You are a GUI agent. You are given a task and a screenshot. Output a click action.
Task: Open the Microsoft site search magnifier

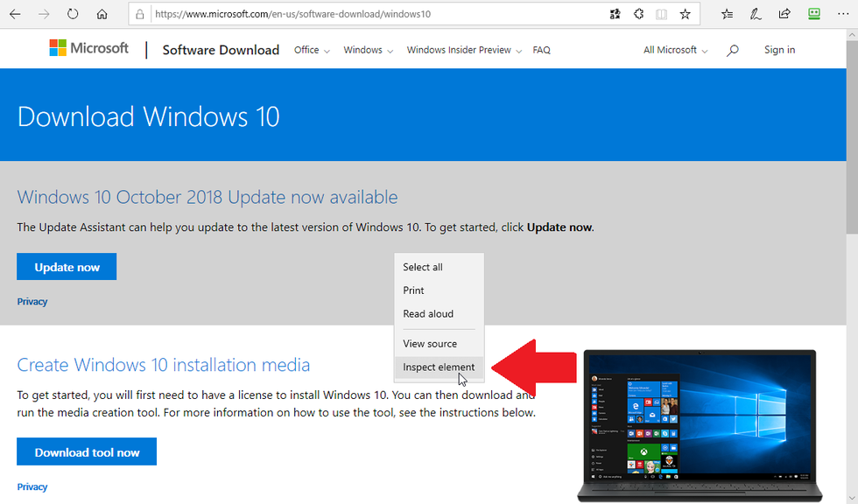[733, 51]
